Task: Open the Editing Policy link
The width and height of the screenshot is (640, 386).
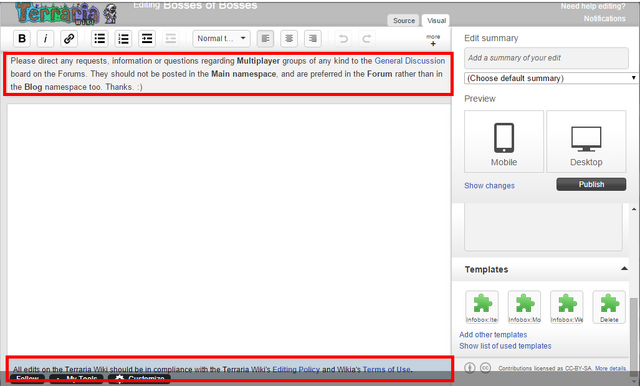Action: (x=296, y=369)
